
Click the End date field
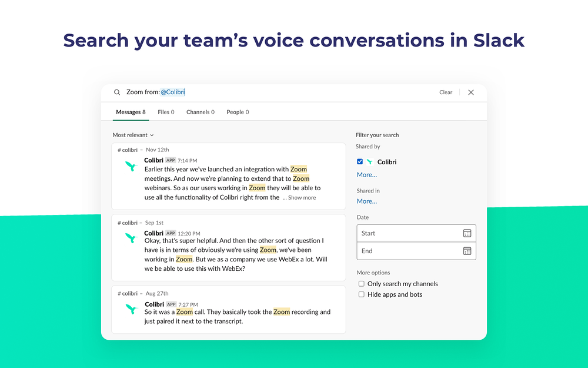click(x=416, y=251)
